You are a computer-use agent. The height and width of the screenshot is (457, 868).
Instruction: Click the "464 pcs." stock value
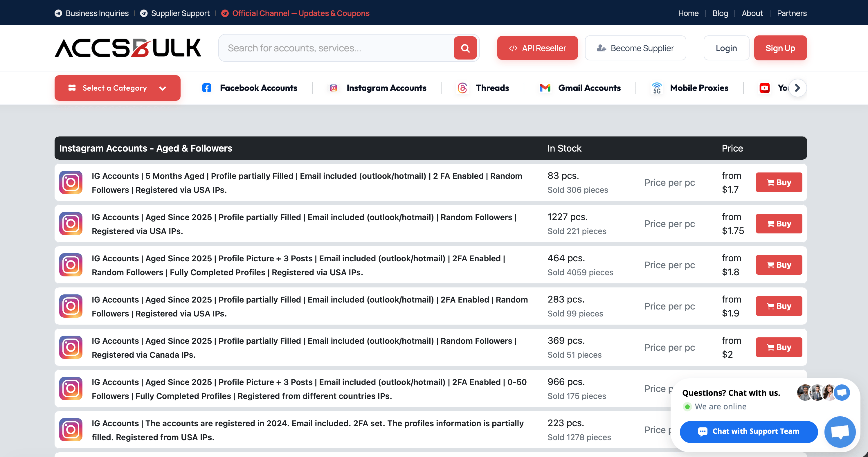[x=566, y=258]
